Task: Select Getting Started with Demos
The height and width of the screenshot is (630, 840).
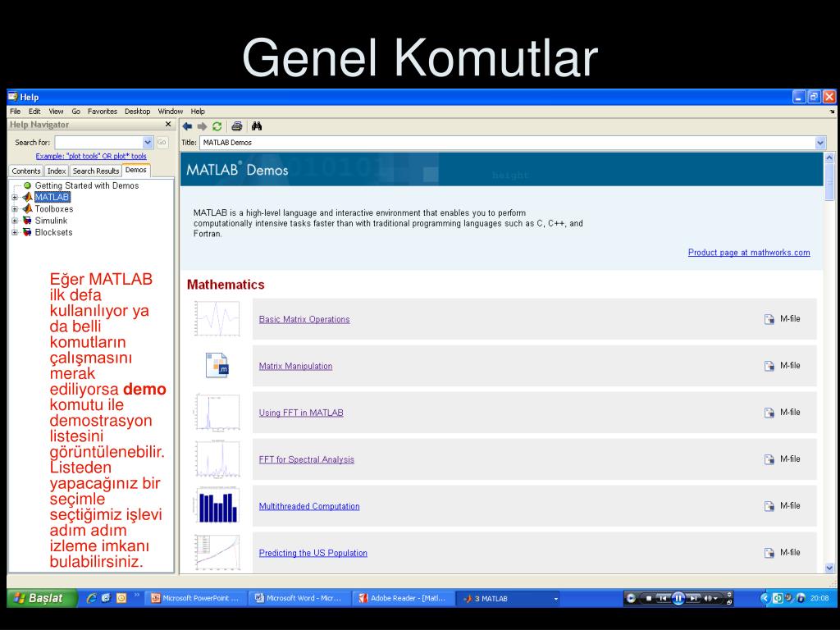Action: click(87, 185)
